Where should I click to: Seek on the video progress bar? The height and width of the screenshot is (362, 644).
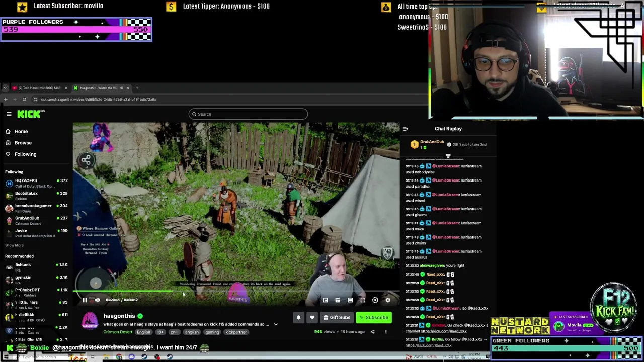[236, 291]
